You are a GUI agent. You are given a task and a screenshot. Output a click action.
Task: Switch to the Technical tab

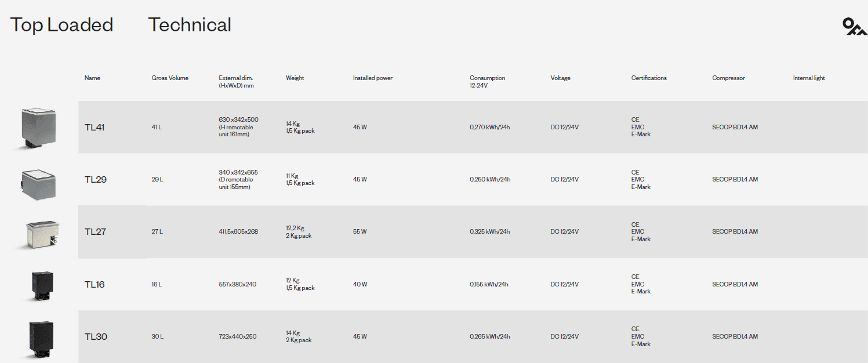[x=190, y=25]
